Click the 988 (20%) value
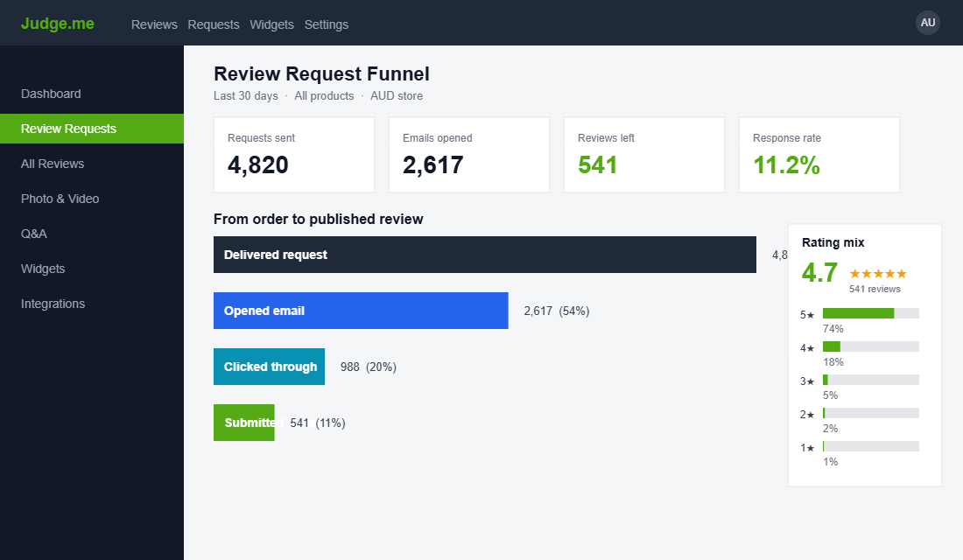 tap(369, 367)
